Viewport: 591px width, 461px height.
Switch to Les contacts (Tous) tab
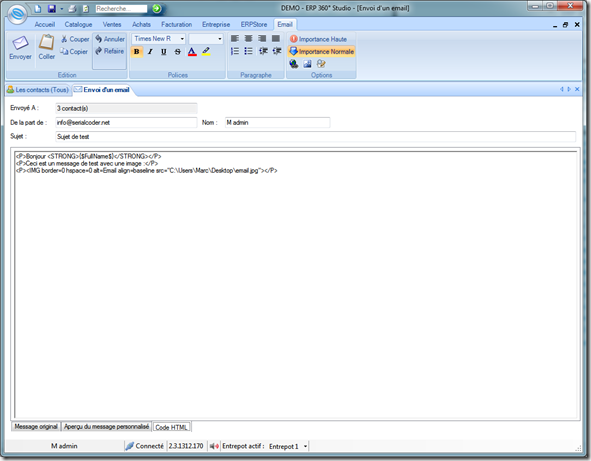[38, 90]
